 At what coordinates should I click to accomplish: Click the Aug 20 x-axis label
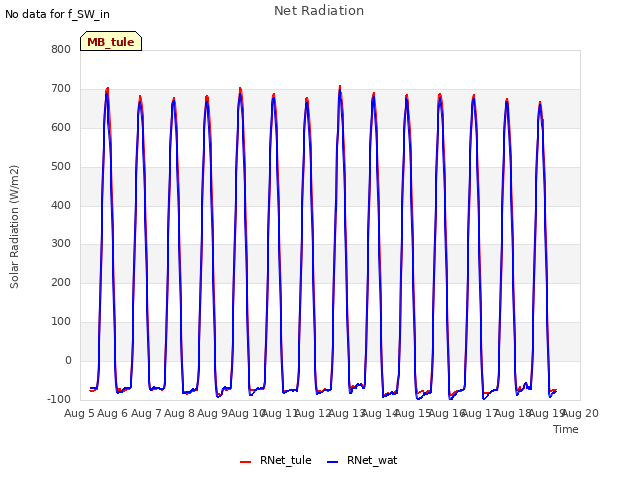pyautogui.click(x=580, y=413)
